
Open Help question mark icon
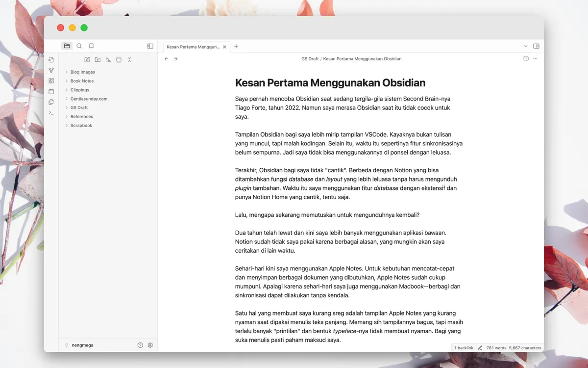point(140,345)
